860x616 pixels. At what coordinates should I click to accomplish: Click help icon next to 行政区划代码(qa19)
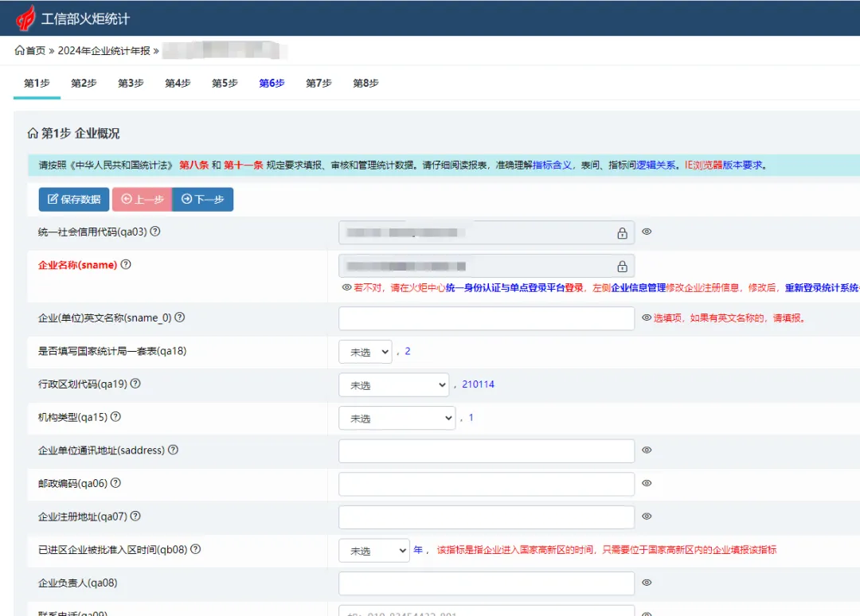tap(135, 384)
